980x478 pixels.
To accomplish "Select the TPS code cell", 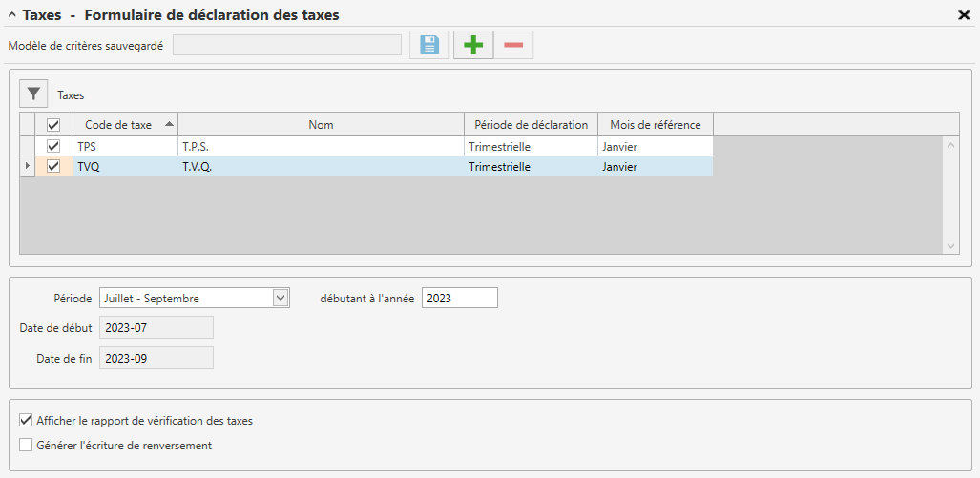I will pos(126,146).
